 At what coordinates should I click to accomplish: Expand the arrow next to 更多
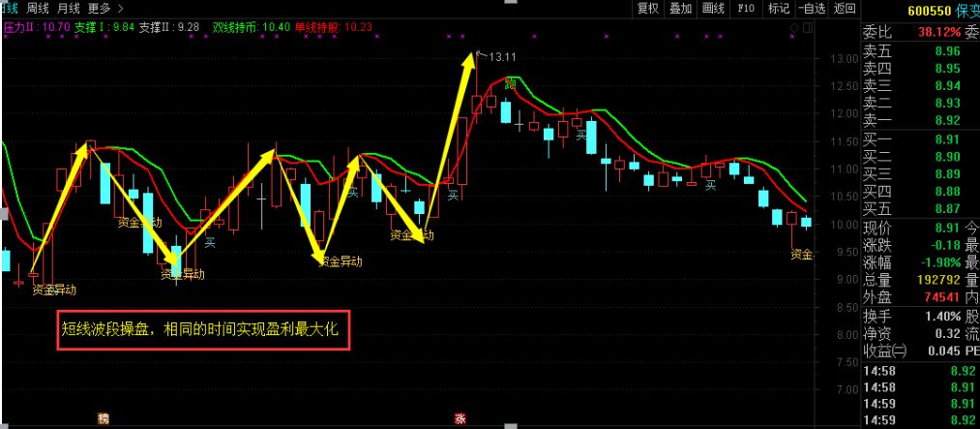(120, 8)
